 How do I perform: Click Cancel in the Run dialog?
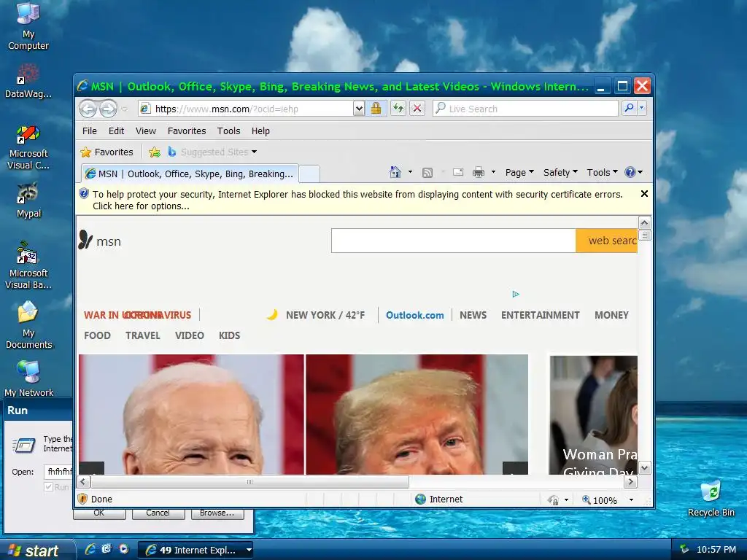point(158,513)
